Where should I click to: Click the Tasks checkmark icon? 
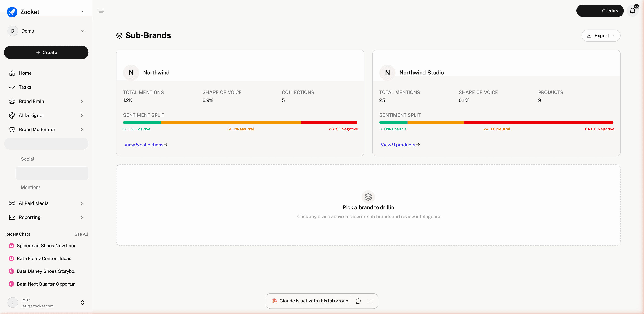(x=12, y=87)
